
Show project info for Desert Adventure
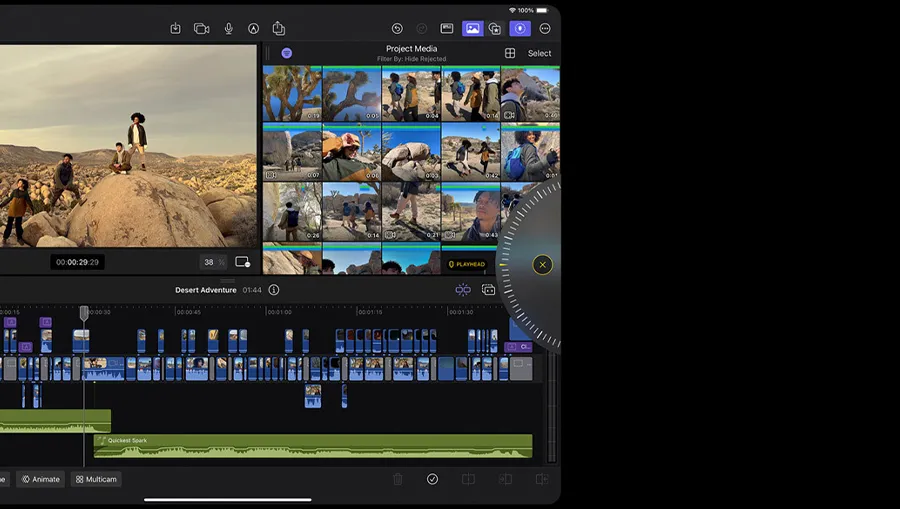[274, 290]
